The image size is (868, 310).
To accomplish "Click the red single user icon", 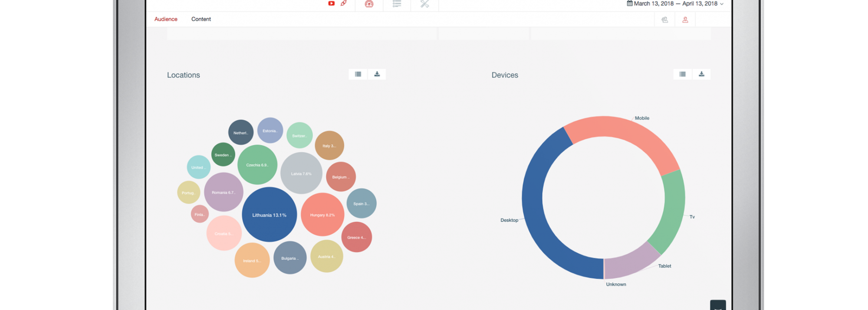I will (x=685, y=20).
